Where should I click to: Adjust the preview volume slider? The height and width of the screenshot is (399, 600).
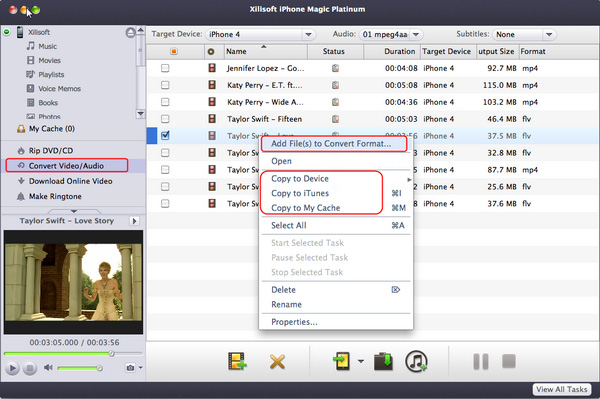click(80, 368)
